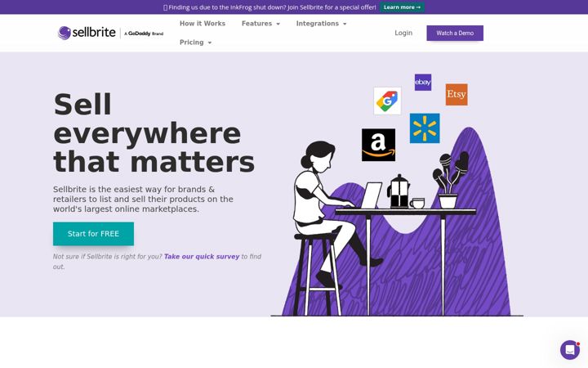Click the GoDaddy Brand mark
The image size is (588, 368).
pos(144,34)
